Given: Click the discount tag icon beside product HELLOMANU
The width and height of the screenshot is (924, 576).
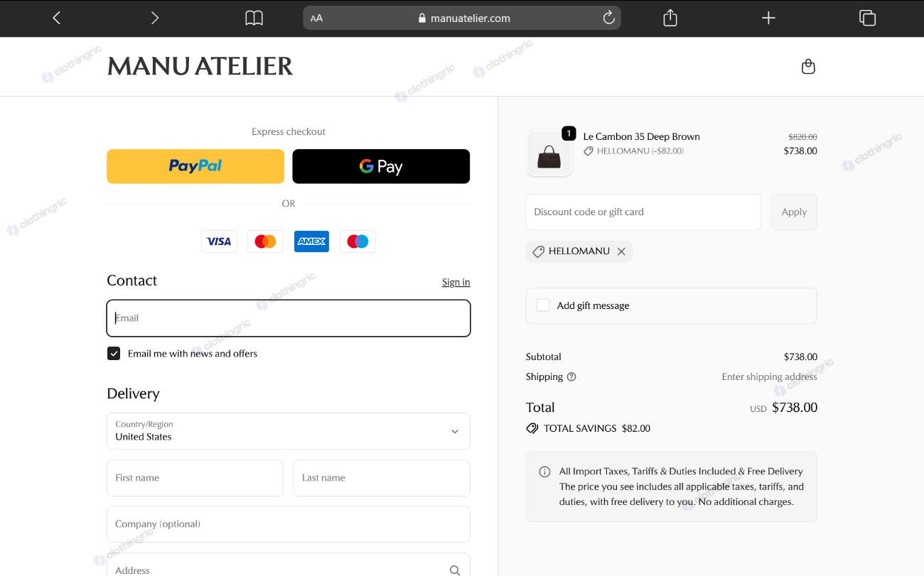Looking at the screenshot, I should (589, 151).
